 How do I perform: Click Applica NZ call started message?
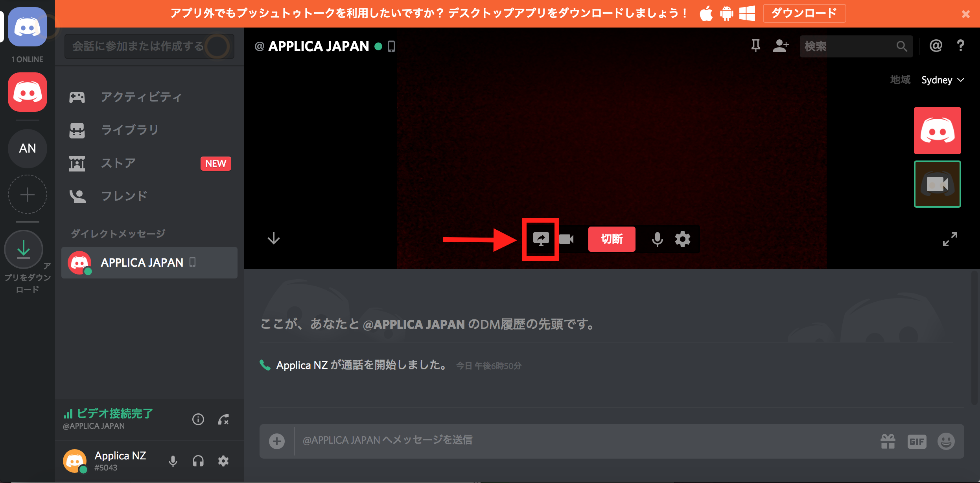tap(361, 365)
